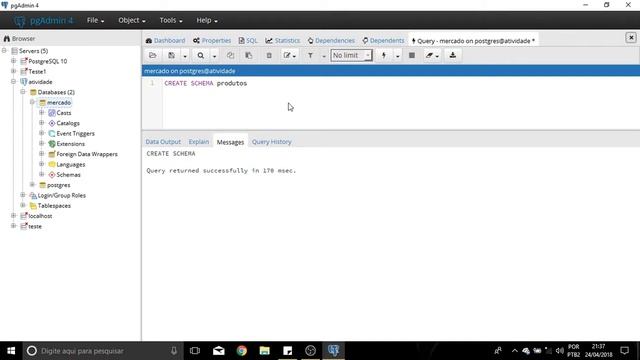The image size is (640, 360).
Task: Expand the PostgreSQL 10 server node
Action: [x=13, y=61]
